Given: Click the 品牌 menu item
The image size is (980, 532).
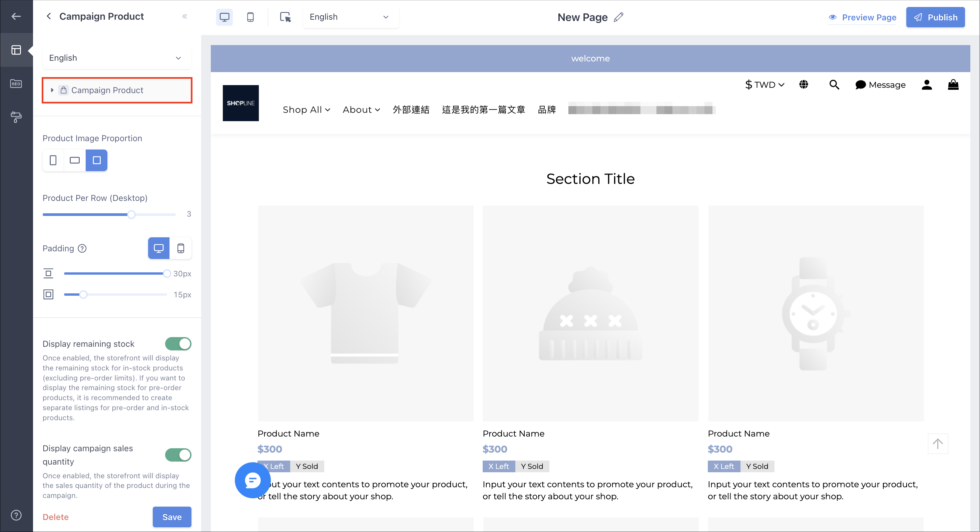Looking at the screenshot, I should tap(547, 109).
